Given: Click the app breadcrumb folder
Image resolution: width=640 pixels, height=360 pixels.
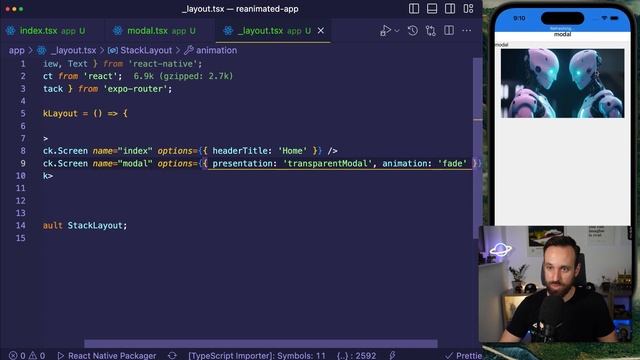Looking at the screenshot, I should pos(17,50).
